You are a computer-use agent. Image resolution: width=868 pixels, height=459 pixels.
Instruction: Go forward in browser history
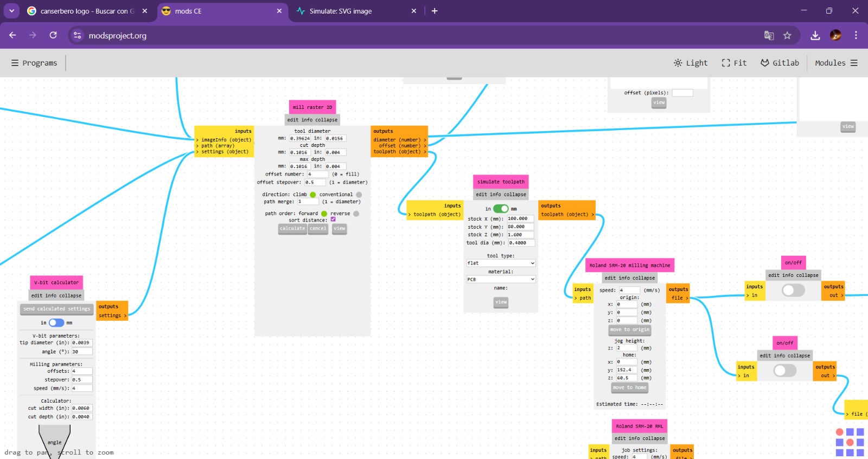[x=33, y=35]
